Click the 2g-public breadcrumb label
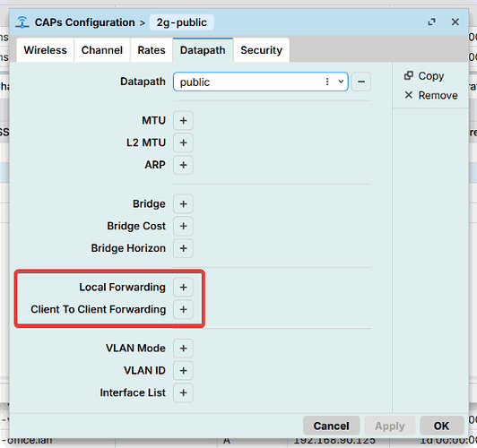Image resolution: width=477 pixels, height=448 pixels. coord(182,22)
